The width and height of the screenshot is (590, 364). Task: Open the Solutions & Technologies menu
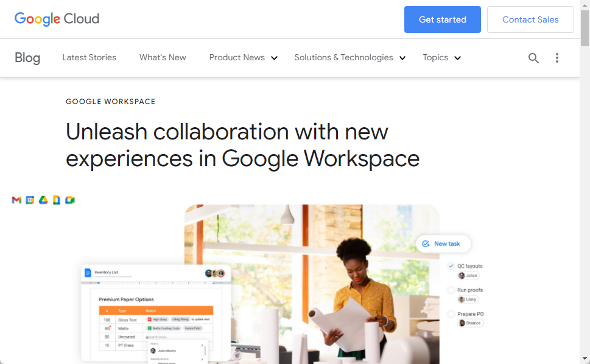pos(349,57)
